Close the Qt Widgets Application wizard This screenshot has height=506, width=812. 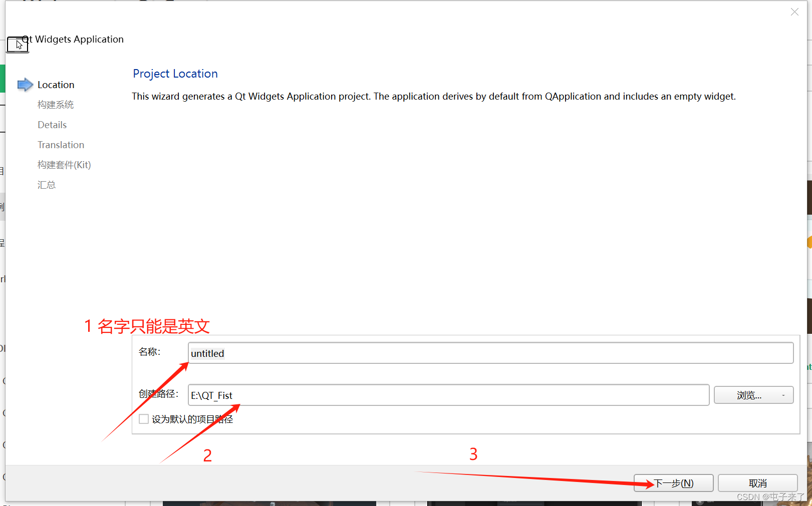(794, 12)
